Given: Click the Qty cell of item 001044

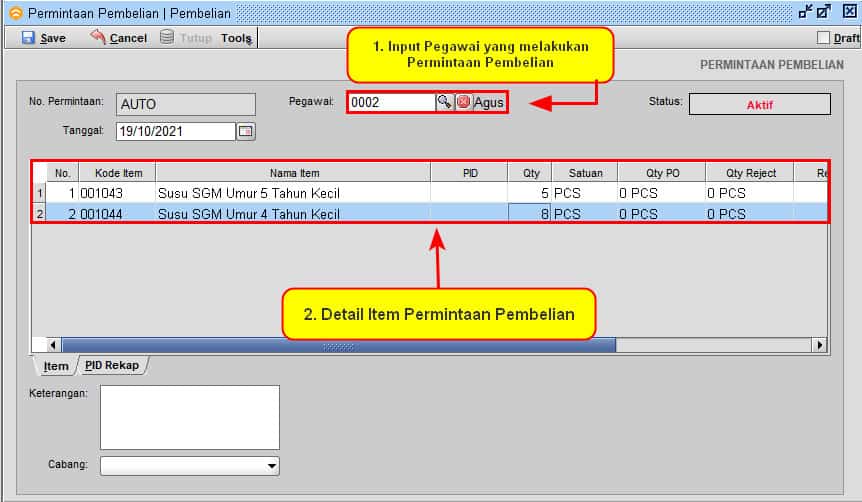Looking at the screenshot, I should point(530,214).
